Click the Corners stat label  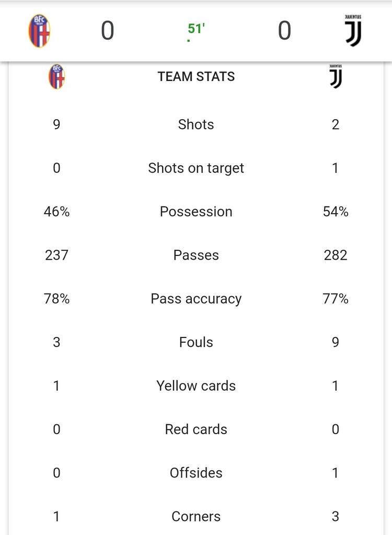[x=196, y=516]
